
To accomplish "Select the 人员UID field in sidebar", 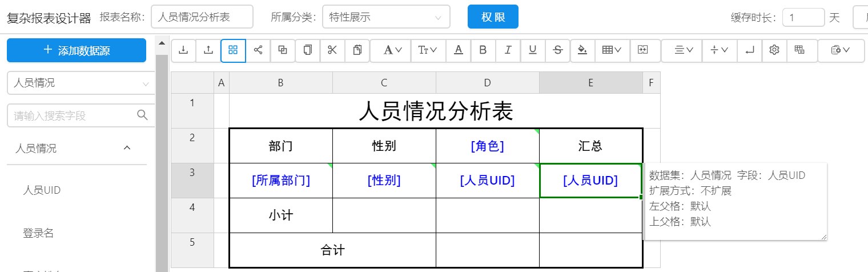I will [x=42, y=190].
